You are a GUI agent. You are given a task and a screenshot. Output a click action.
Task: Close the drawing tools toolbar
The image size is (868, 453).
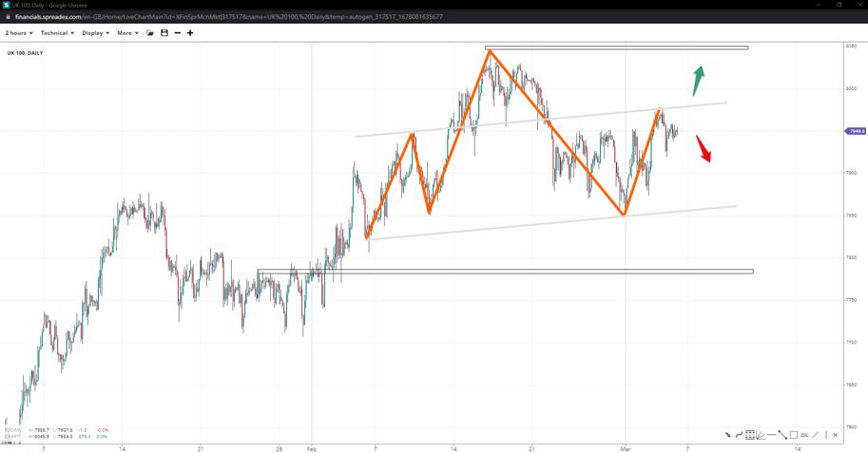[836, 435]
